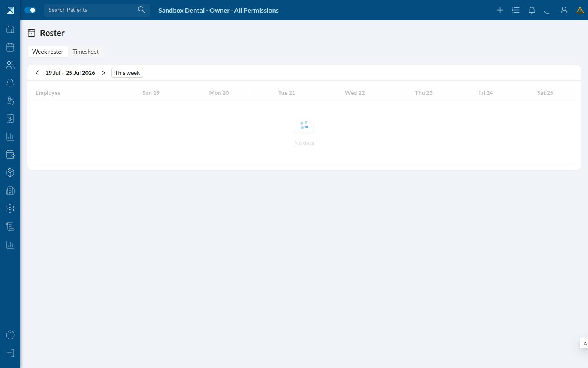Open the home icon in sidebar

coord(10,29)
